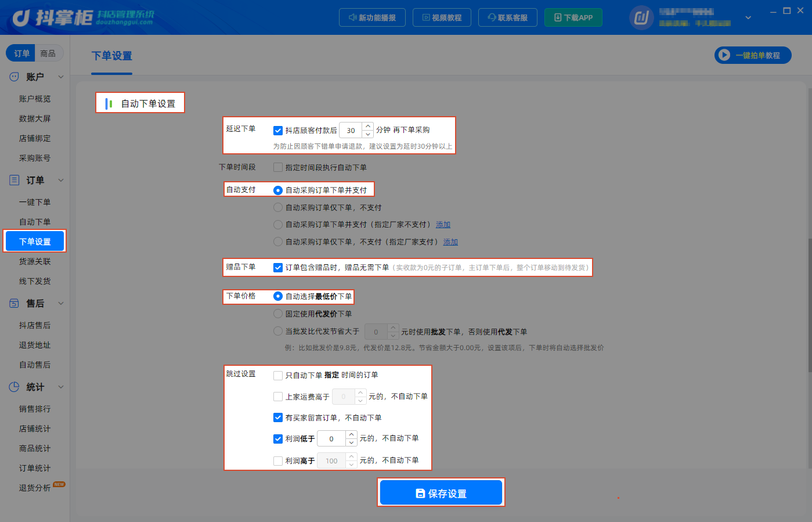Click the 保存设置 save button
The width and height of the screenshot is (812, 522).
(x=441, y=493)
